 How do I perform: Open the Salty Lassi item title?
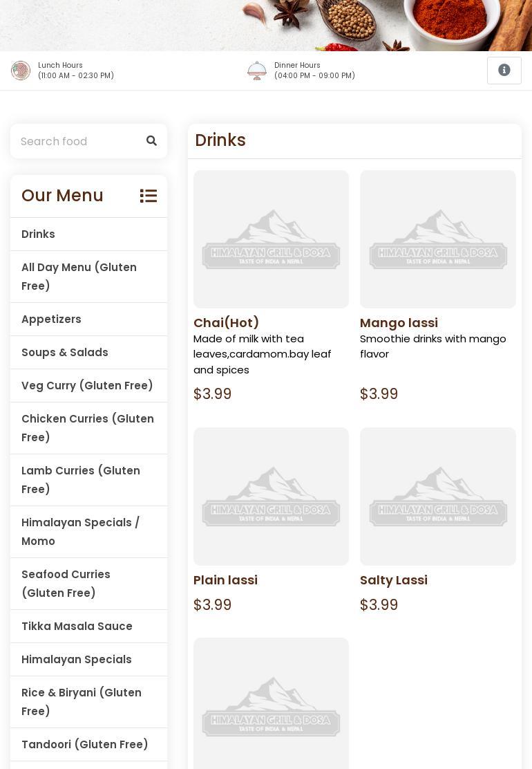pyautogui.click(x=394, y=580)
